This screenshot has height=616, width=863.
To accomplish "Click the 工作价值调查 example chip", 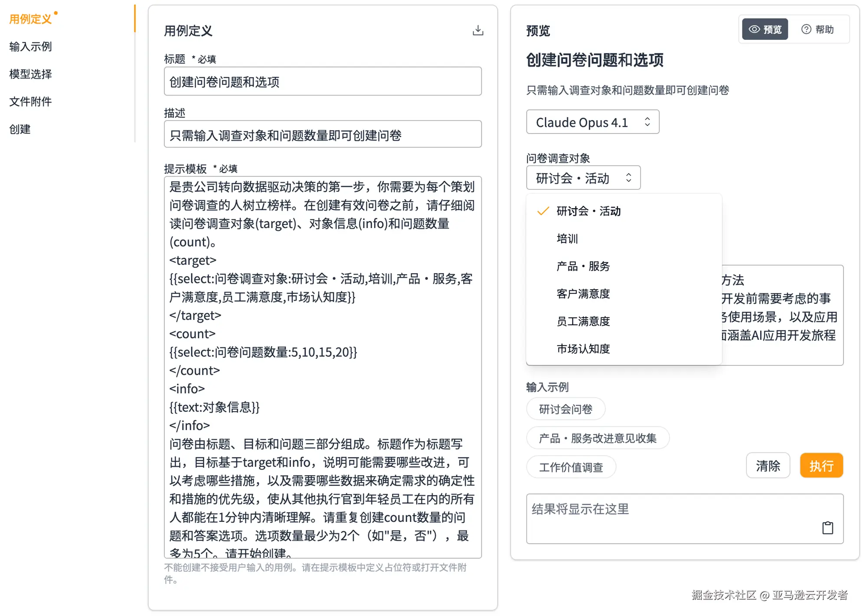I will (571, 467).
